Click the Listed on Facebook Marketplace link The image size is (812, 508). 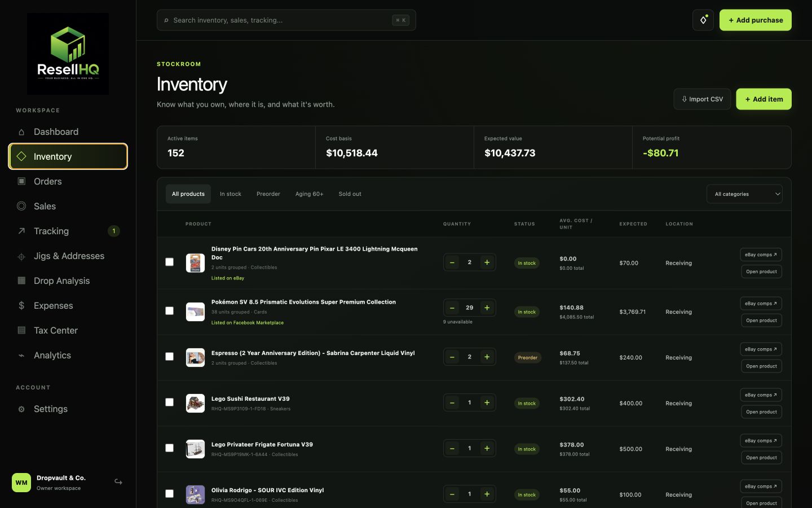click(248, 323)
